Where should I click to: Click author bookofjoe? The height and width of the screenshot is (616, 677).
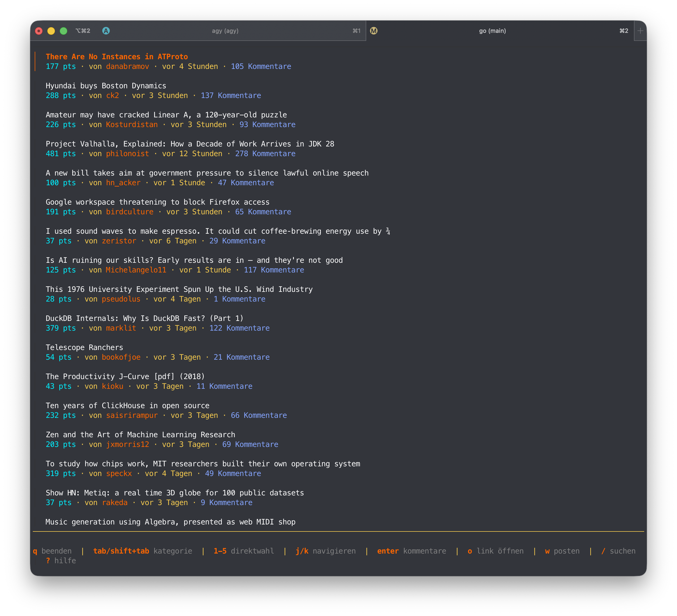pos(121,357)
